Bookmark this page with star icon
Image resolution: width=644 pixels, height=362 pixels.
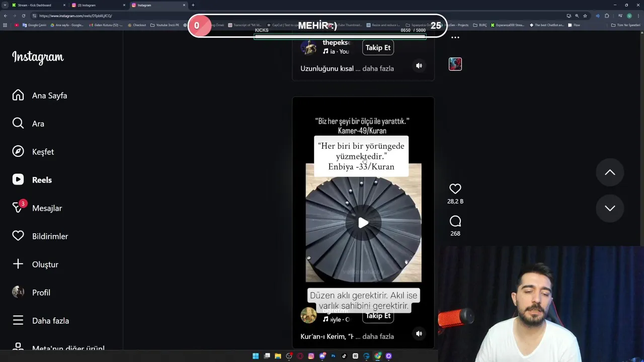click(x=585, y=16)
